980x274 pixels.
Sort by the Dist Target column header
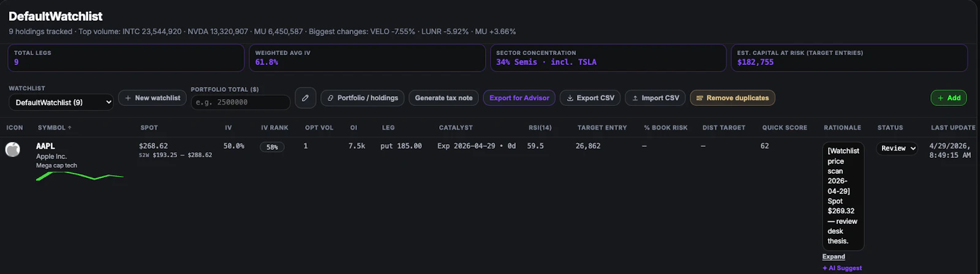click(x=724, y=128)
